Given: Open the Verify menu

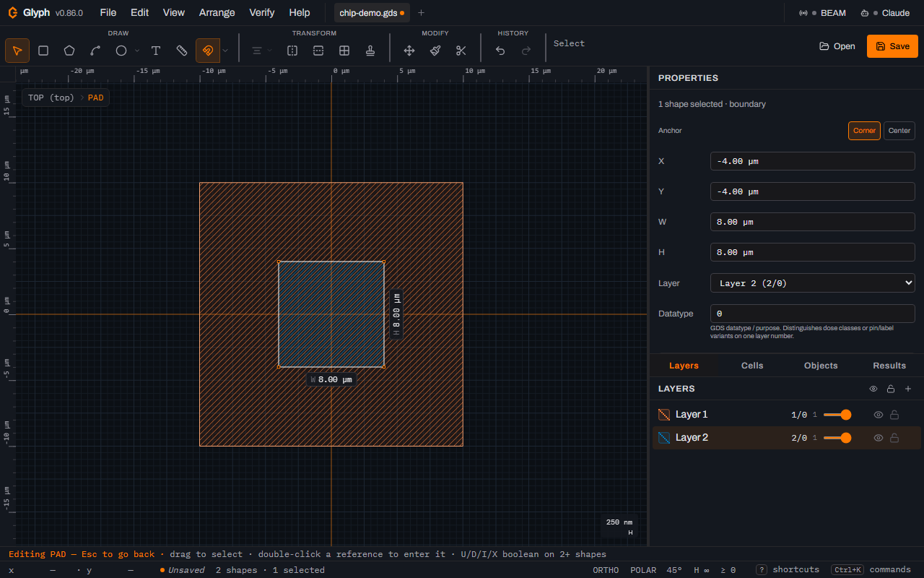Looking at the screenshot, I should pyautogui.click(x=262, y=13).
